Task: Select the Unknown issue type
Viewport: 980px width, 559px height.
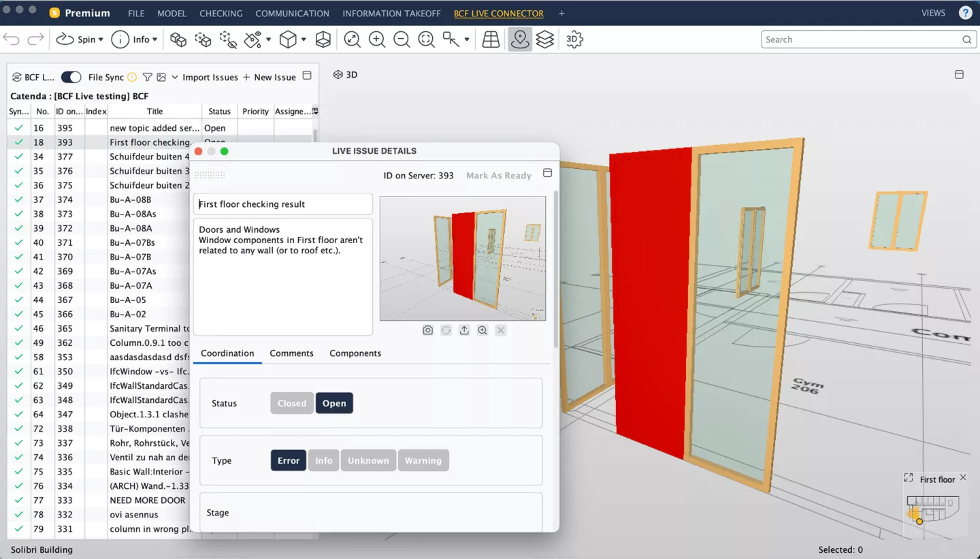Action: (x=368, y=460)
